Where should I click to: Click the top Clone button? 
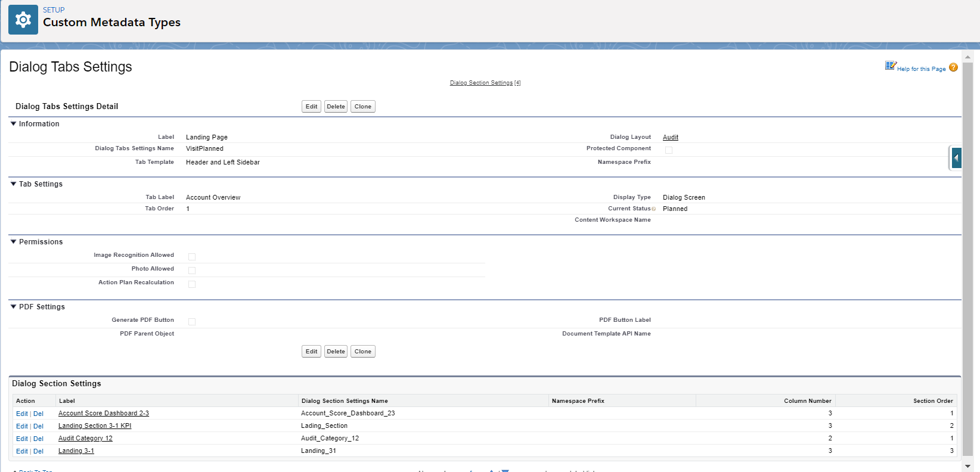click(x=362, y=107)
